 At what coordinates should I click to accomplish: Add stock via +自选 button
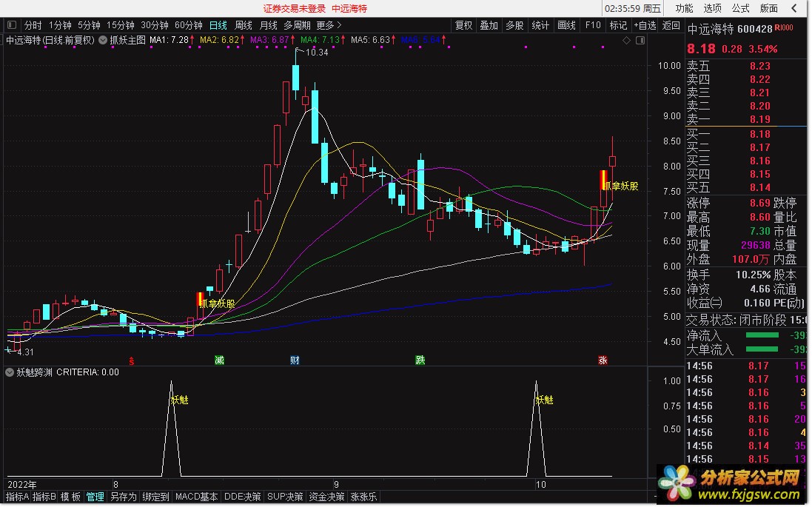[x=645, y=25]
